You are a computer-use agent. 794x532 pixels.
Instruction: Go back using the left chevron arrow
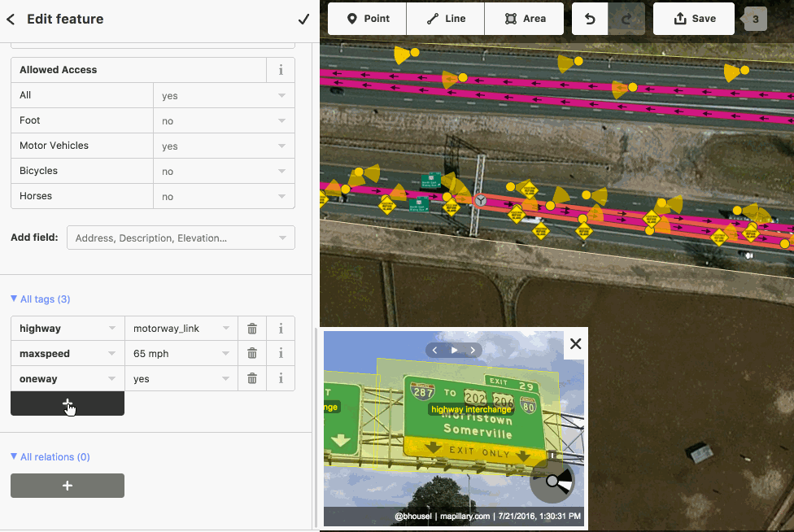point(11,19)
